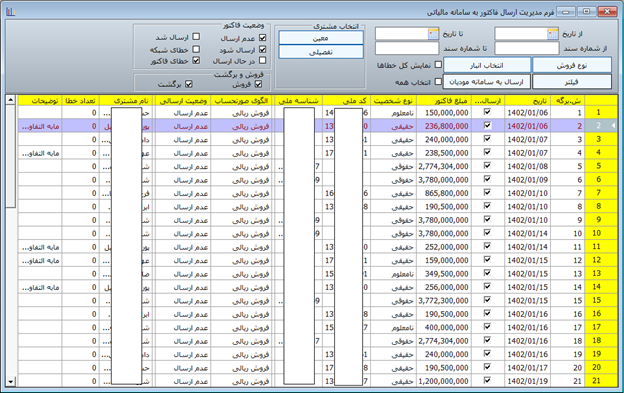The height and width of the screenshot is (393, 624).
Task: Click the amount cell '400,000,000'
Action: pyautogui.click(x=444, y=327)
